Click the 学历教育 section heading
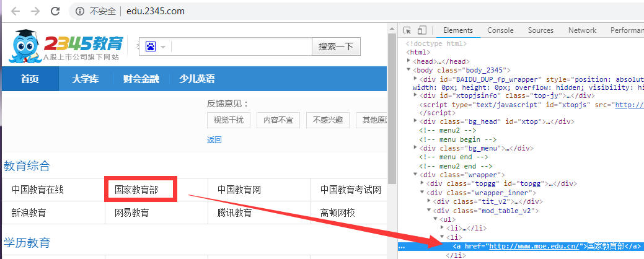 pyautogui.click(x=27, y=242)
